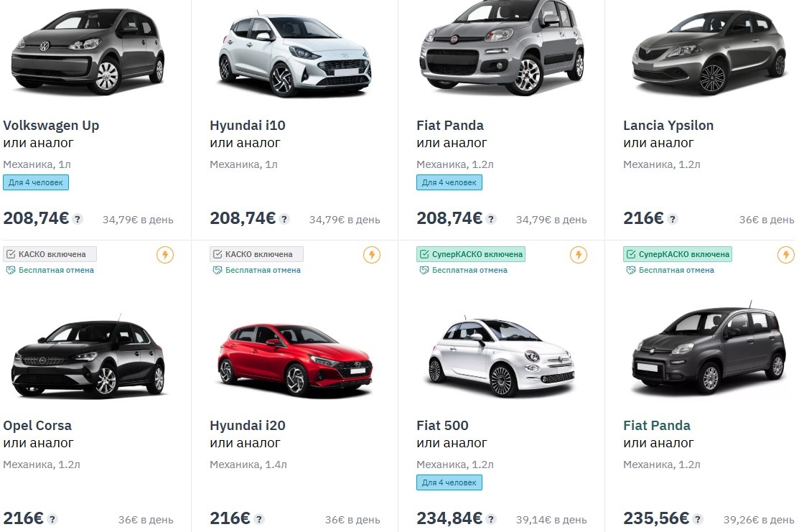Select the "Для 4 человек" tag on Volkswagen Up
799x532 pixels.
[34, 182]
